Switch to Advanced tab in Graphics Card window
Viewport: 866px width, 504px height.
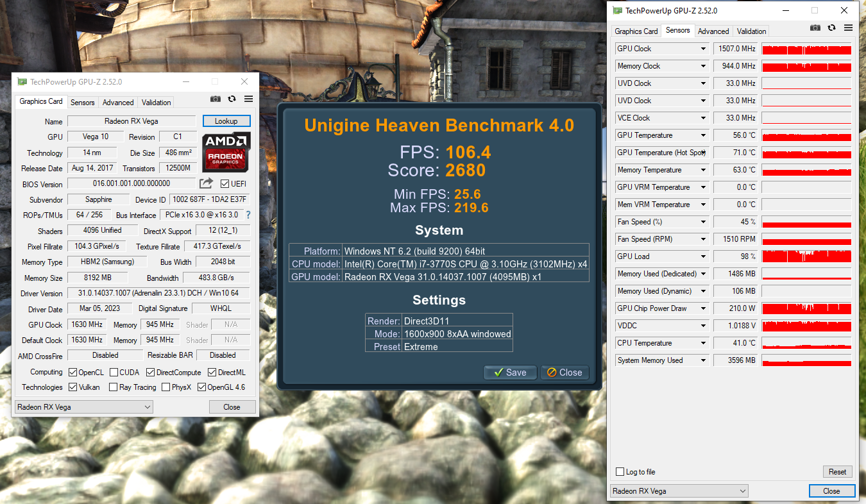coord(119,103)
